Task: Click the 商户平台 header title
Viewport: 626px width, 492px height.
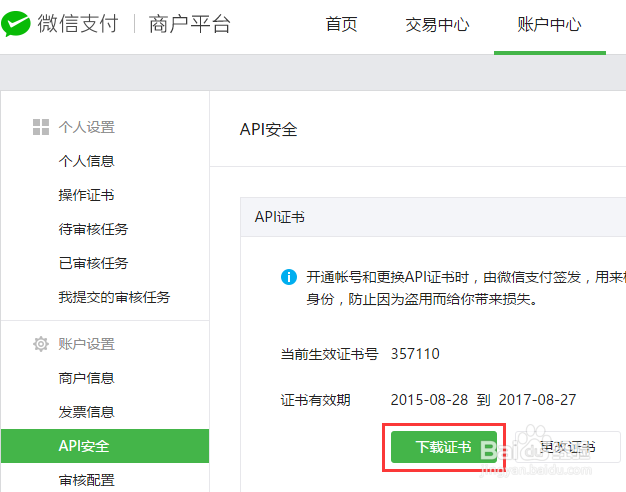Action: pos(190,24)
